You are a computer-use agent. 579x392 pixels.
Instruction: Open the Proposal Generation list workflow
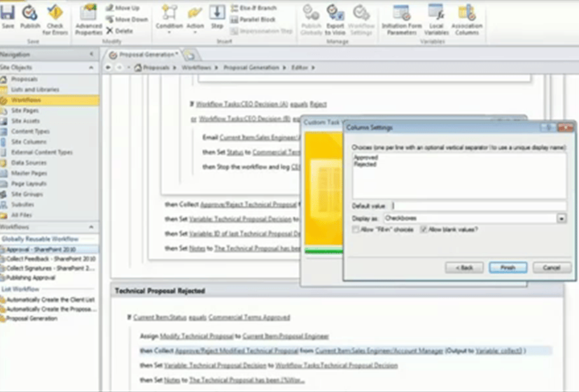(x=32, y=318)
